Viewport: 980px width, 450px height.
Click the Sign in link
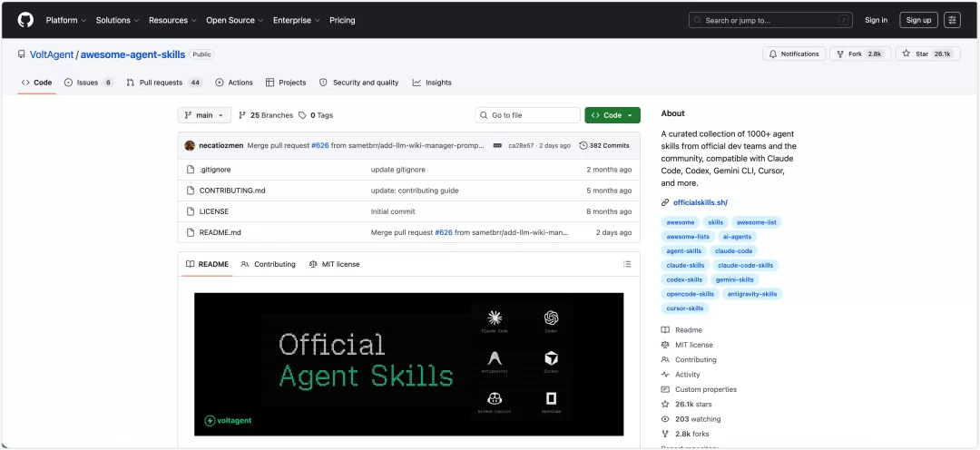click(876, 20)
